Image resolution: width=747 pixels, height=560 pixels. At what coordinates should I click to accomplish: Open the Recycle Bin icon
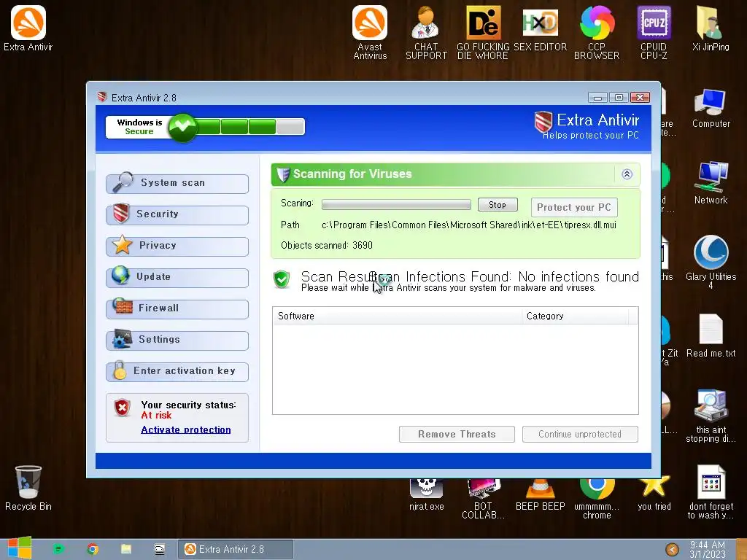click(x=28, y=488)
